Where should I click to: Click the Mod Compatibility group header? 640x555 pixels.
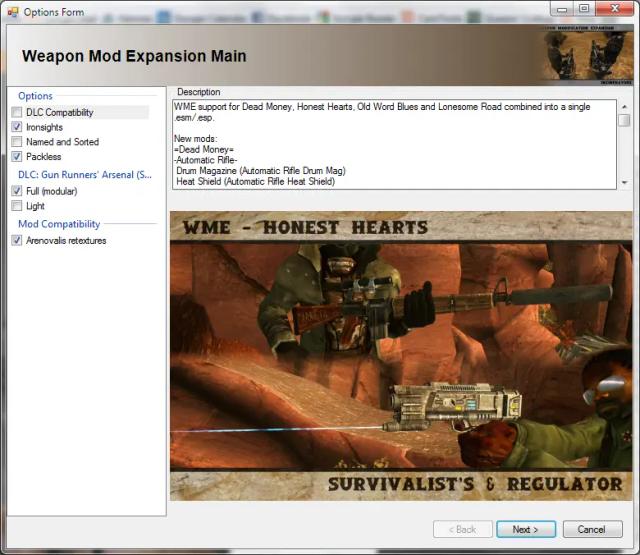pyautogui.click(x=59, y=224)
